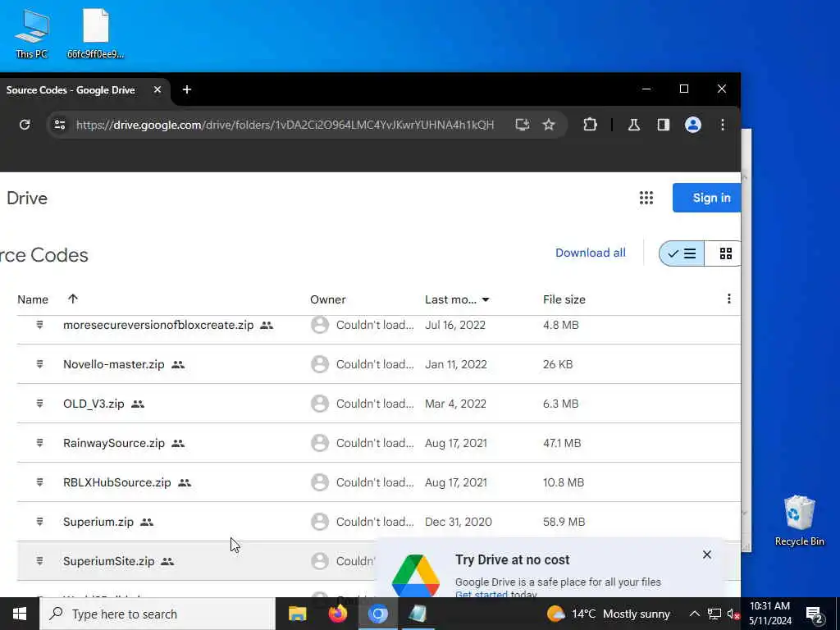The image size is (840, 630).
Task: Select the 66fc9ff0ee9 file on desktop
Action: click(95, 34)
